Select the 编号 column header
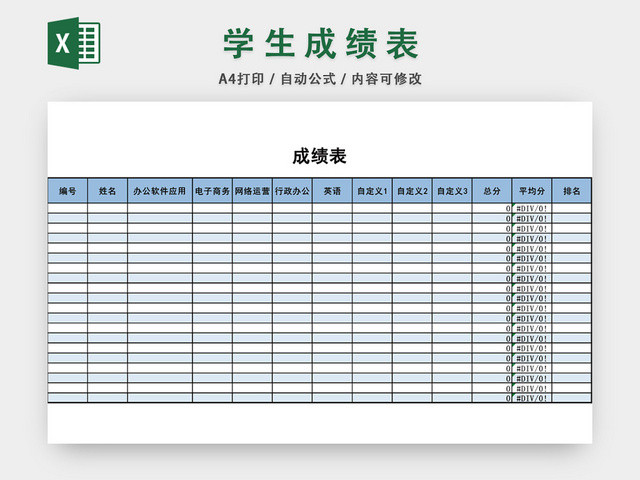Image resolution: width=640 pixels, height=480 pixels. click(68, 191)
